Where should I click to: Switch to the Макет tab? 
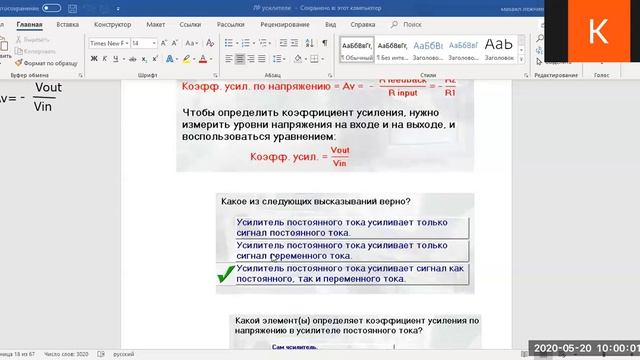coord(156,24)
